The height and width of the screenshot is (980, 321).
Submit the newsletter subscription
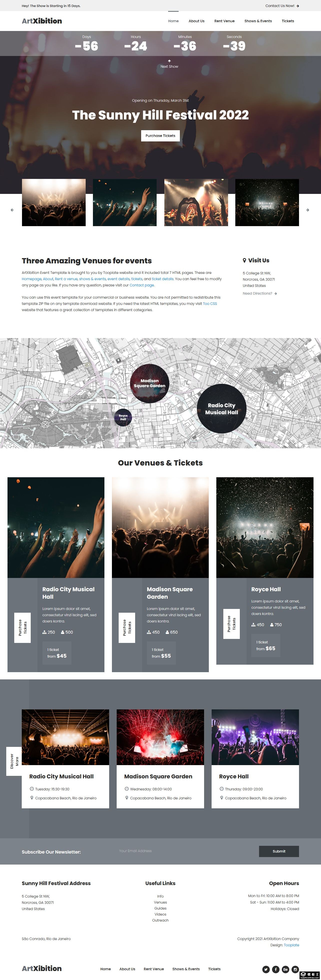pyautogui.click(x=279, y=851)
